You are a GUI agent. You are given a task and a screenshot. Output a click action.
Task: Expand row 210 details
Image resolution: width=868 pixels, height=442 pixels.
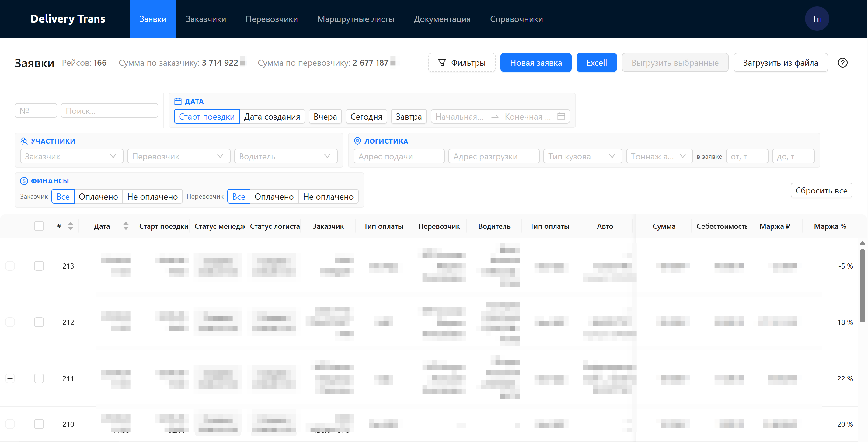[x=10, y=424]
